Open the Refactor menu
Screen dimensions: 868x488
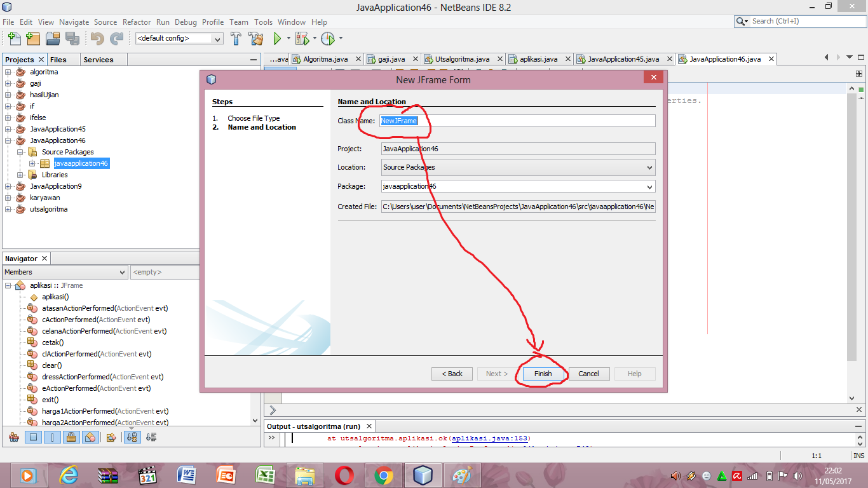[137, 22]
